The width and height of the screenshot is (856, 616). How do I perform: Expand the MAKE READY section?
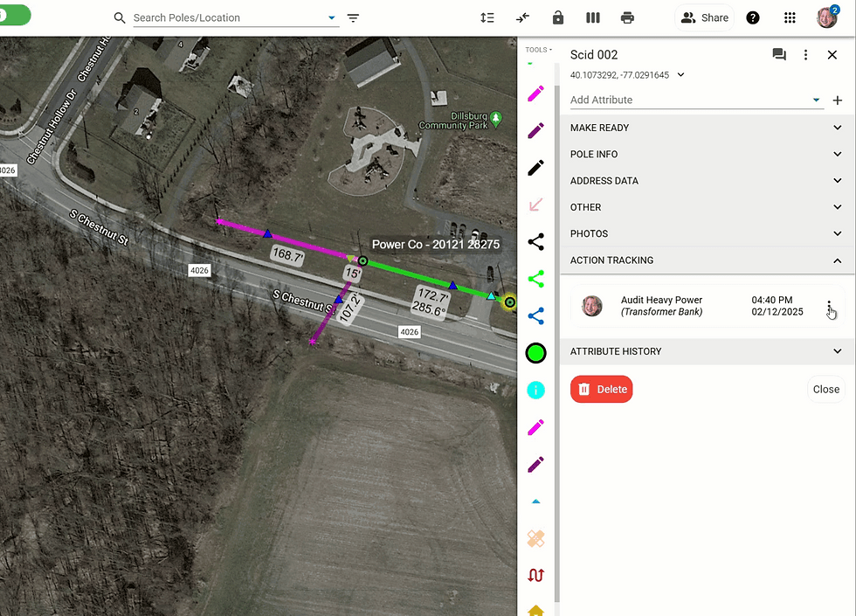tap(707, 128)
